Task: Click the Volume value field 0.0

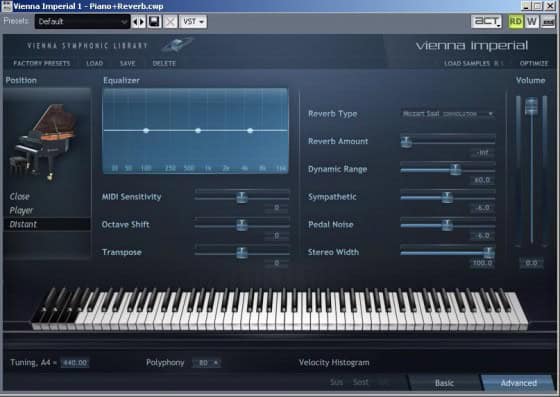Action: (x=531, y=263)
